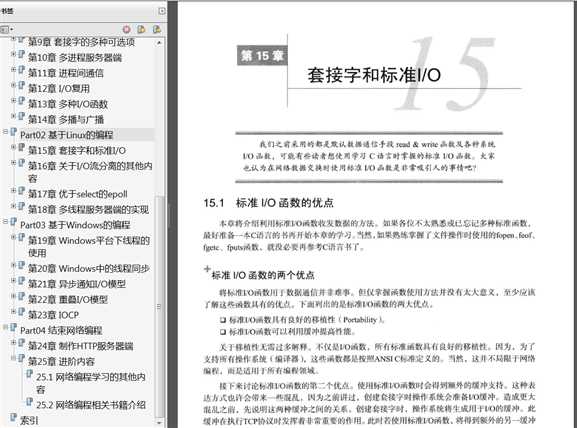Go to bookmark 第21章 异步通知I/O模型
The height and width of the screenshot is (428, 577).
(x=77, y=284)
